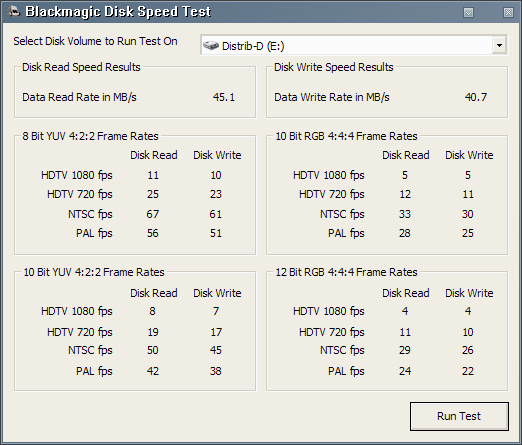Click the 'Disk Read Speed Results' group title
522x445 pixels.
point(81,67)
